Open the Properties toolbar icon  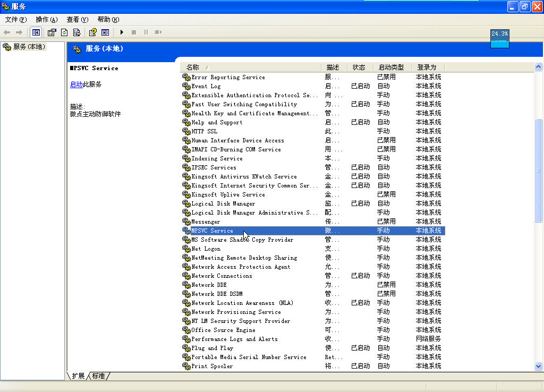(52, 32)
